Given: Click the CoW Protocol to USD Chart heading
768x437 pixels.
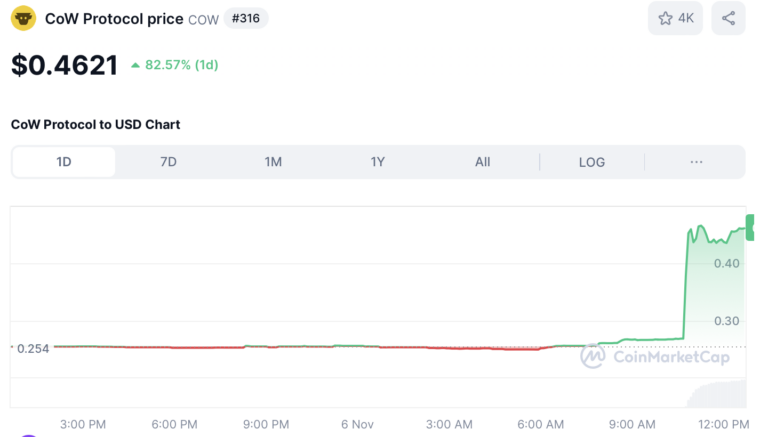Looking at the screenshot, I should [x=95, y=124].
